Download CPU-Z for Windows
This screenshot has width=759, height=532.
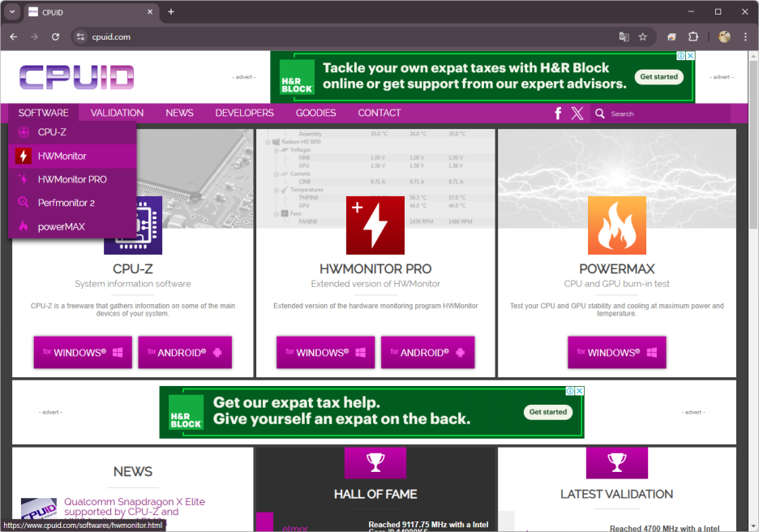coord(83,353)
